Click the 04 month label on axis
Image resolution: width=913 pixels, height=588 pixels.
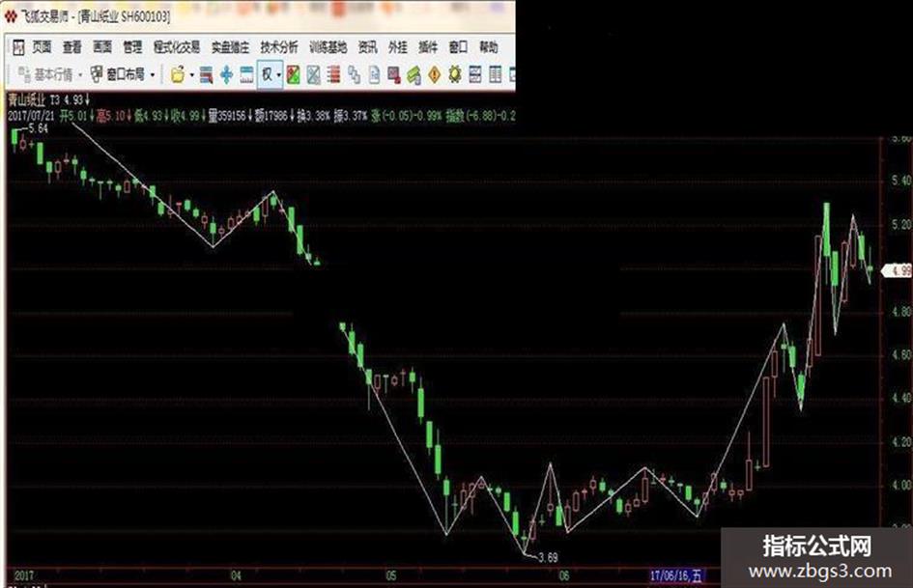click(x=236, y=575)
